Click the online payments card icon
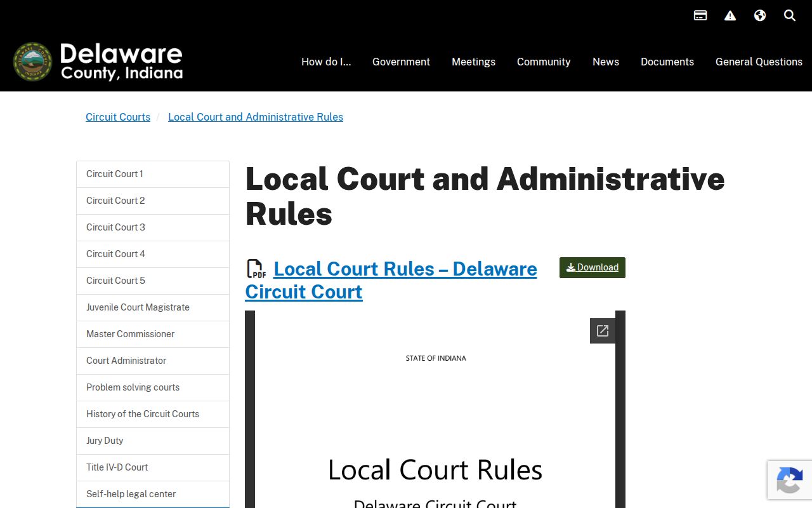 pos(700,15)
